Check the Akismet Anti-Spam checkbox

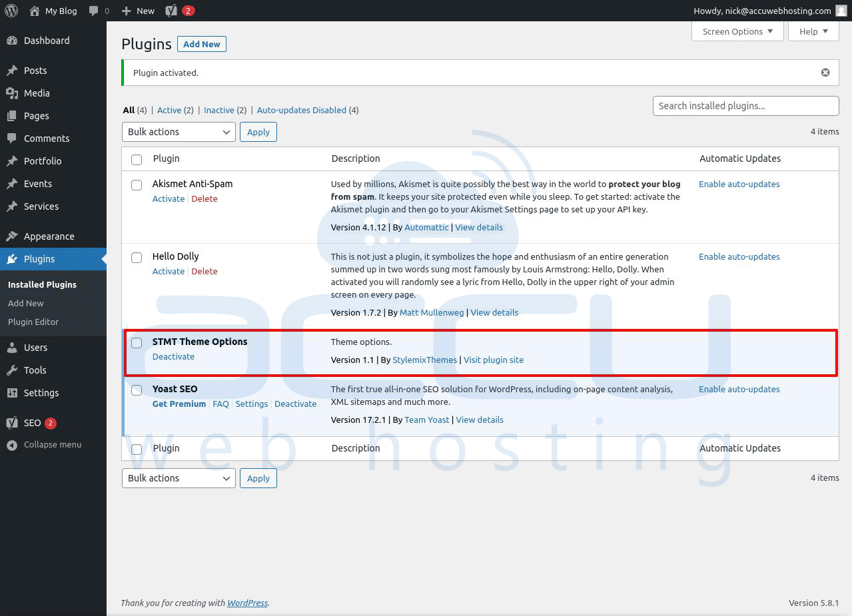(137, 184)
